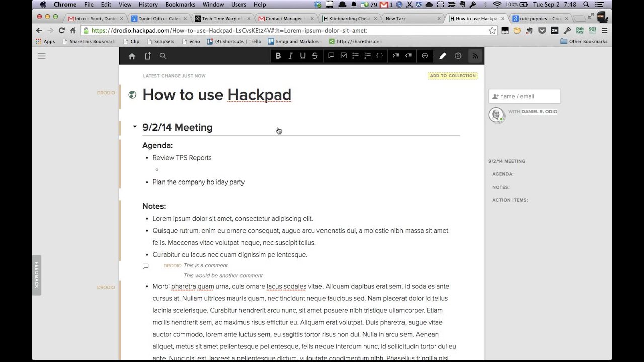
Task: Open the Evernote clipper elephant extension
Action: [x=529, y=31]
